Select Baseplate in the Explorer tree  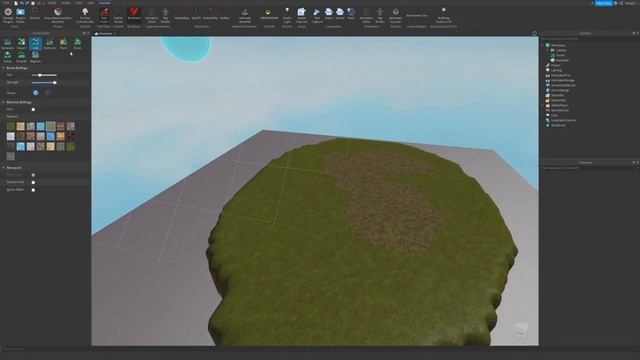click(x=562, y=60)
